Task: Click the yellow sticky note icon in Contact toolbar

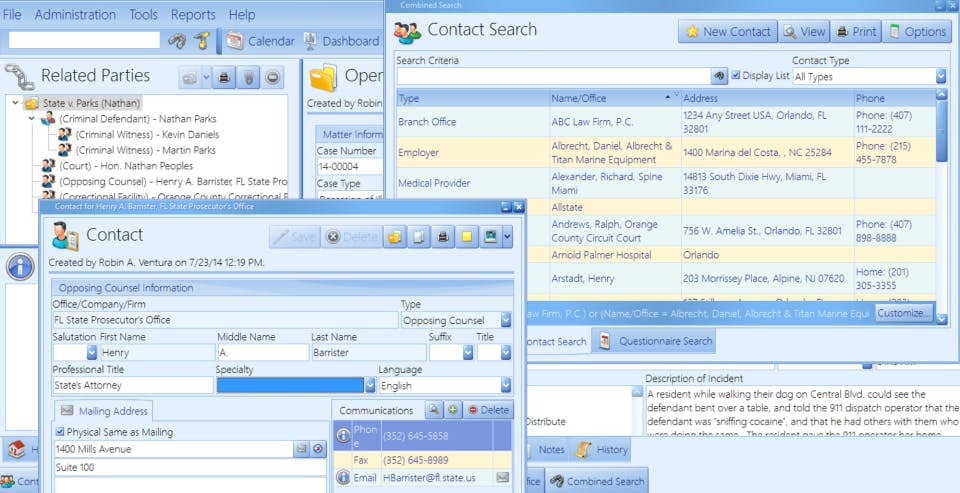Action: pos(467,237)
